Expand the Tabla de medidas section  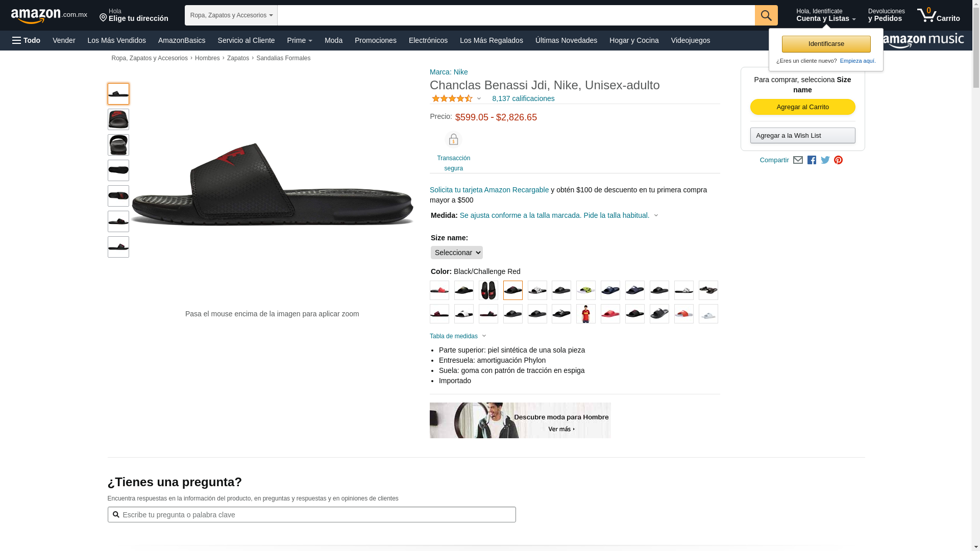(x=458, y=336)
